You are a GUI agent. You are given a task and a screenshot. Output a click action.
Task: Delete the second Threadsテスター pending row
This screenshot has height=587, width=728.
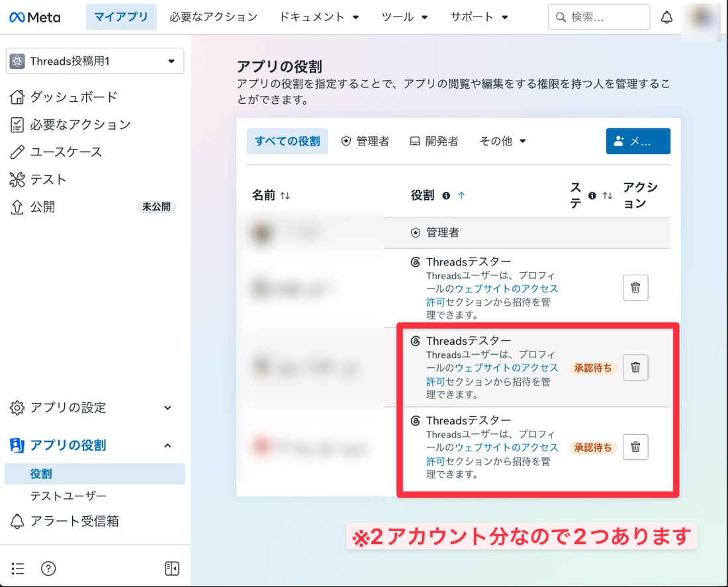[x=635, y=367]
